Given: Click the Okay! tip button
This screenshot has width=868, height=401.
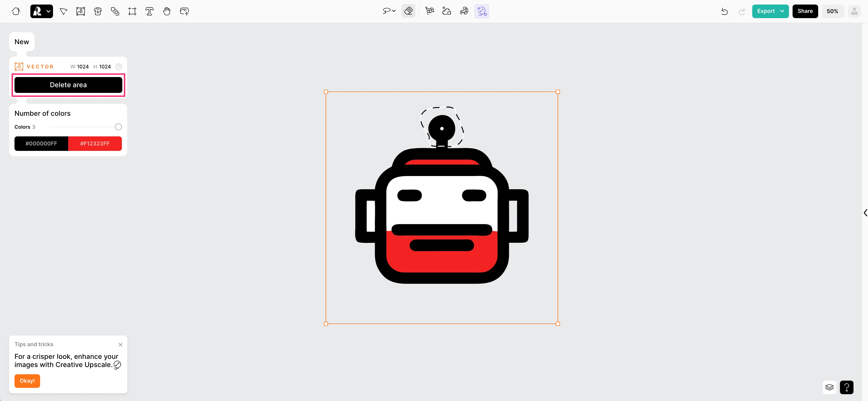Looking at the screenshot, I should tap(27, 381).
